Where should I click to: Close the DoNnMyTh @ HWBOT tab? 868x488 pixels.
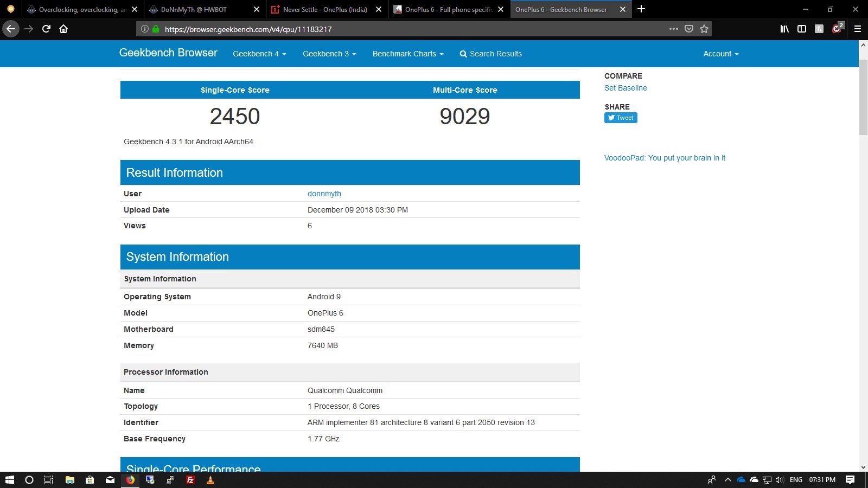(x=257, y=9)
